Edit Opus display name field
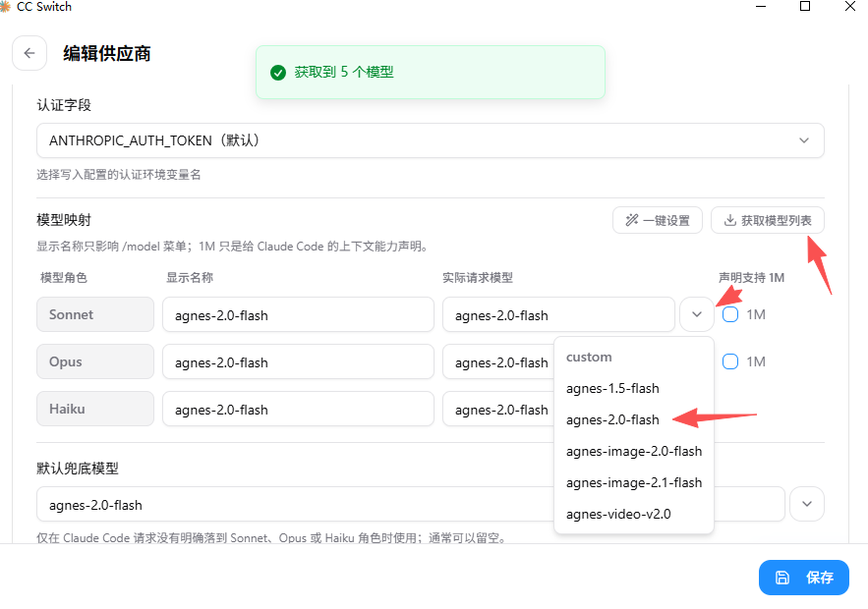This screenshot has width=868, height=609. pos(298,361)
